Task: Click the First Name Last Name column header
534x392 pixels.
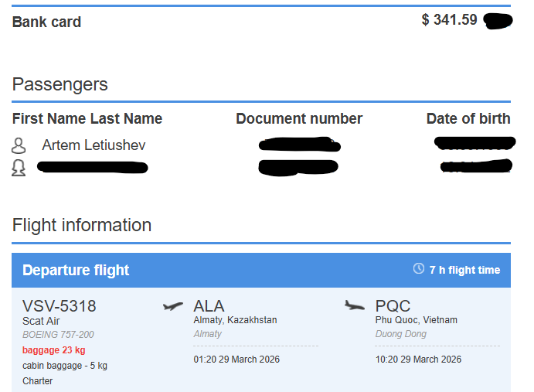Action: click(x=87, y=118)
